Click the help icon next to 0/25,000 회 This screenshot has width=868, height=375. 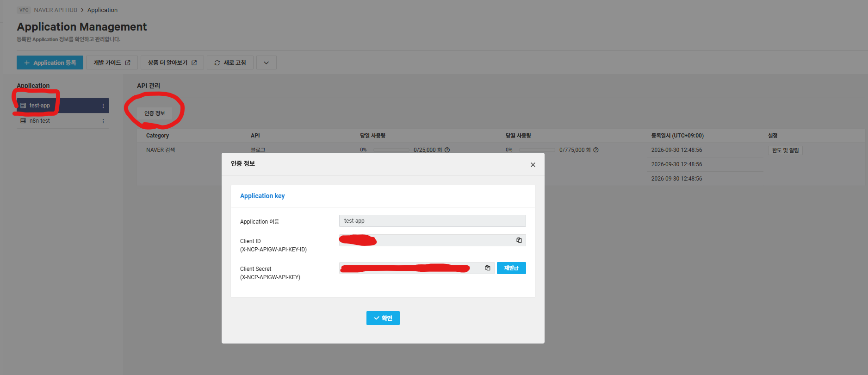(447, 150)
